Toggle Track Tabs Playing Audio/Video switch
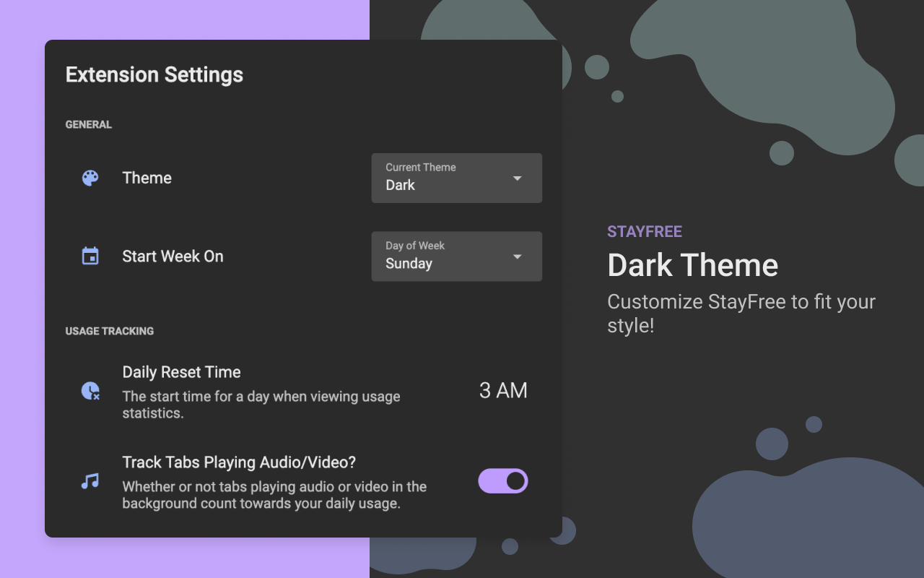Viewport: 924px width, 578px height. [x=503, y=481]
